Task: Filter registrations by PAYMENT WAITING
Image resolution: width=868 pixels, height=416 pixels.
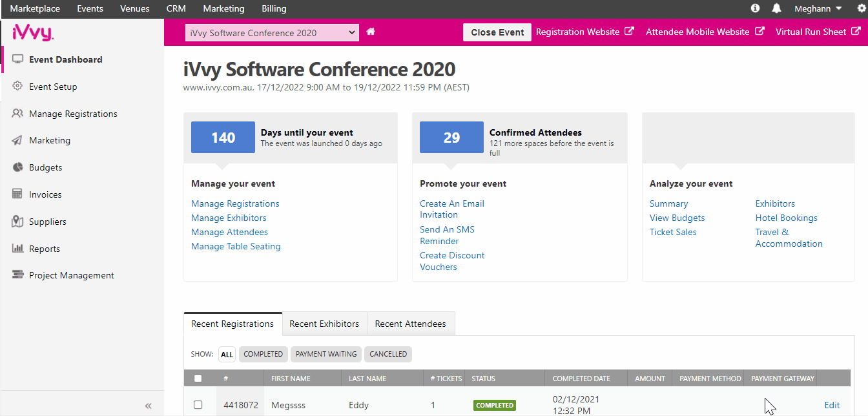Action: [326, 354]
